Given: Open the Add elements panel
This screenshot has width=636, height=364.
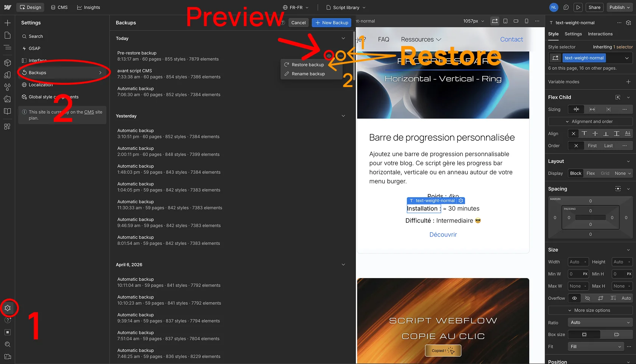Looking at the screenshot, I should [8, 23].
